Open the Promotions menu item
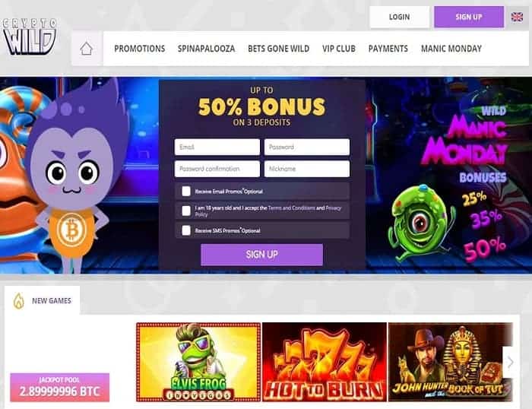Image resolution: width=532 pixels, height=409 pixels. click(x=139, y=49)
